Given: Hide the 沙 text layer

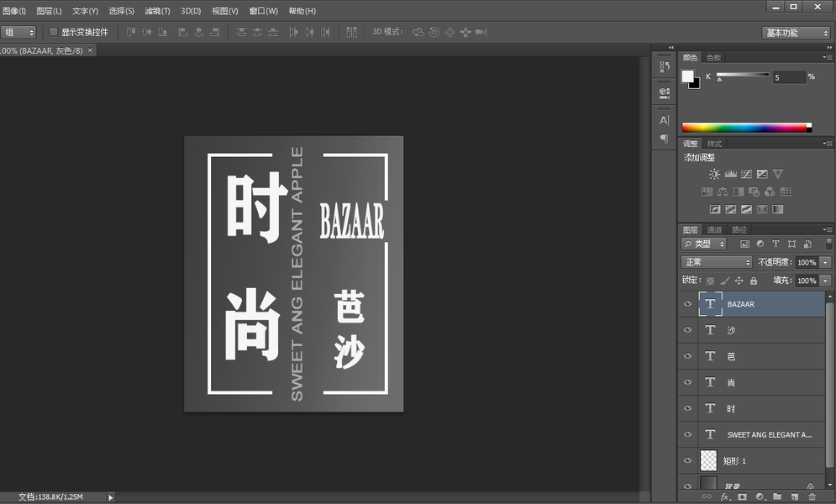Looking at the screenshot, I should tap(688, 330).
